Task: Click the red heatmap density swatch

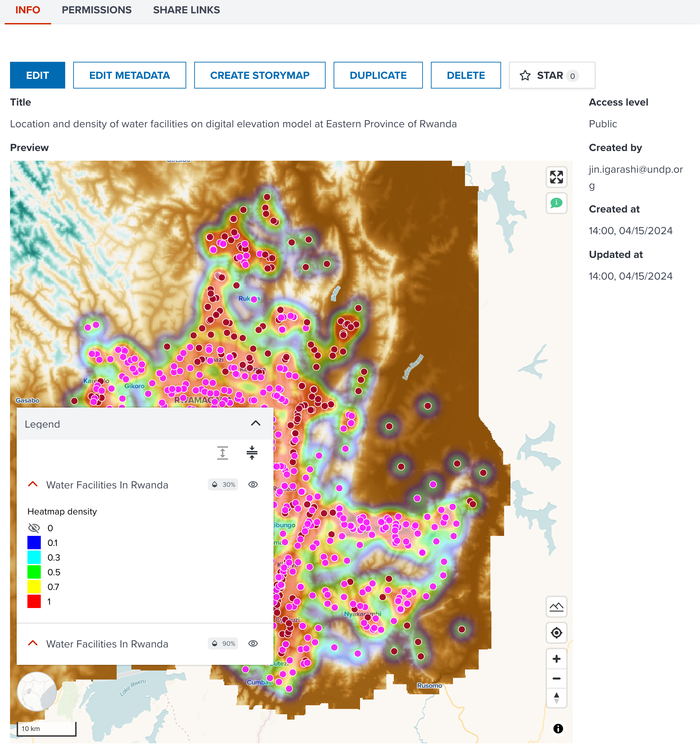Action: coord(34,601)
